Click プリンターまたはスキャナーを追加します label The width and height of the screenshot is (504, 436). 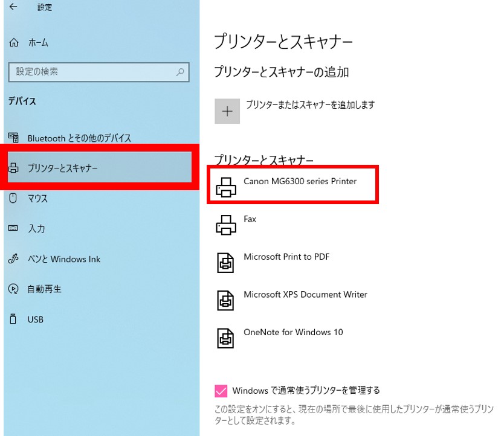311,104
